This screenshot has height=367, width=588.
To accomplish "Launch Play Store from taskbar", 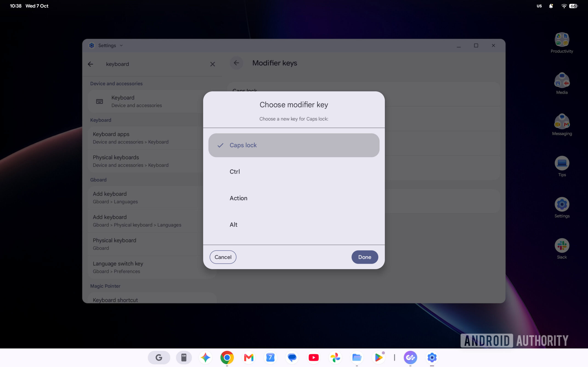I will pos(378,357).
